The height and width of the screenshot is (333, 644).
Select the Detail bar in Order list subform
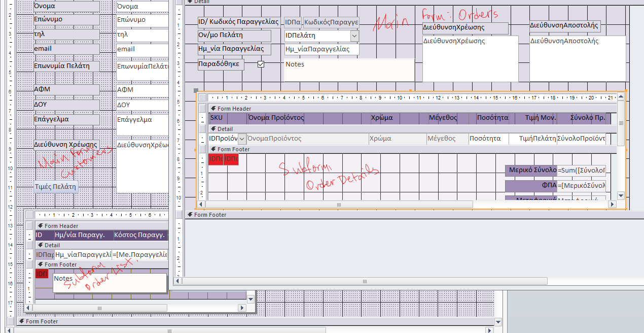(101, 245)
